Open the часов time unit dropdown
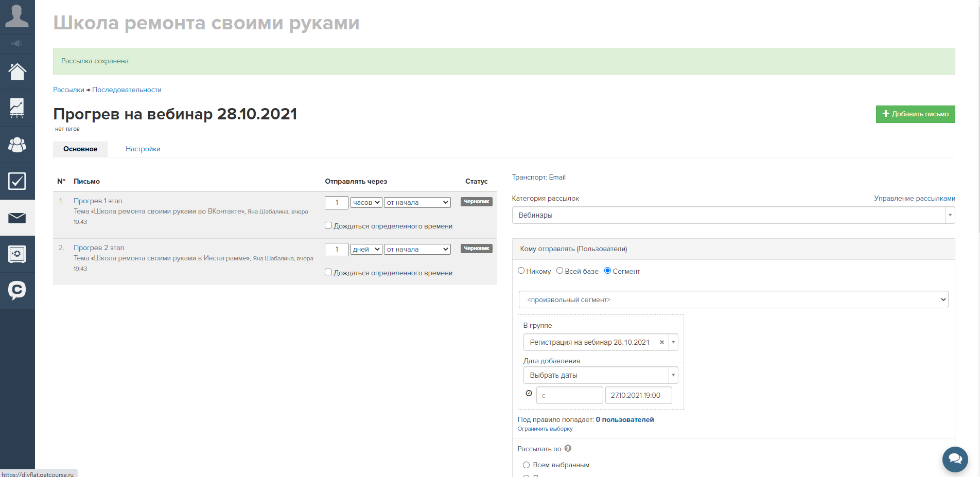Viewport: 980px width, 477px height. click(366, 202)
